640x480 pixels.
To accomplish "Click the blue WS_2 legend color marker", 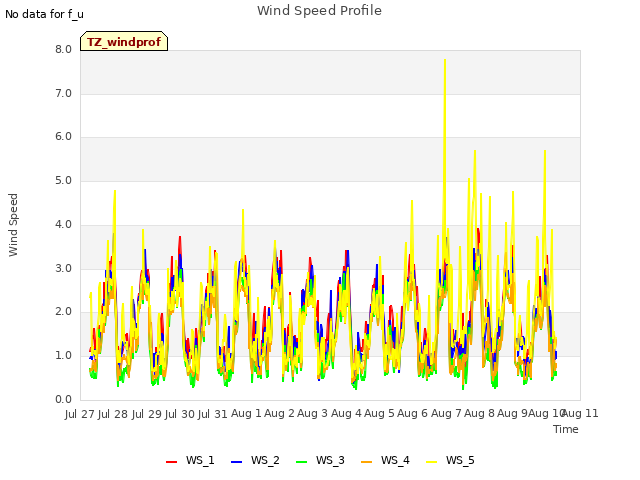I will tap(236, 462).
